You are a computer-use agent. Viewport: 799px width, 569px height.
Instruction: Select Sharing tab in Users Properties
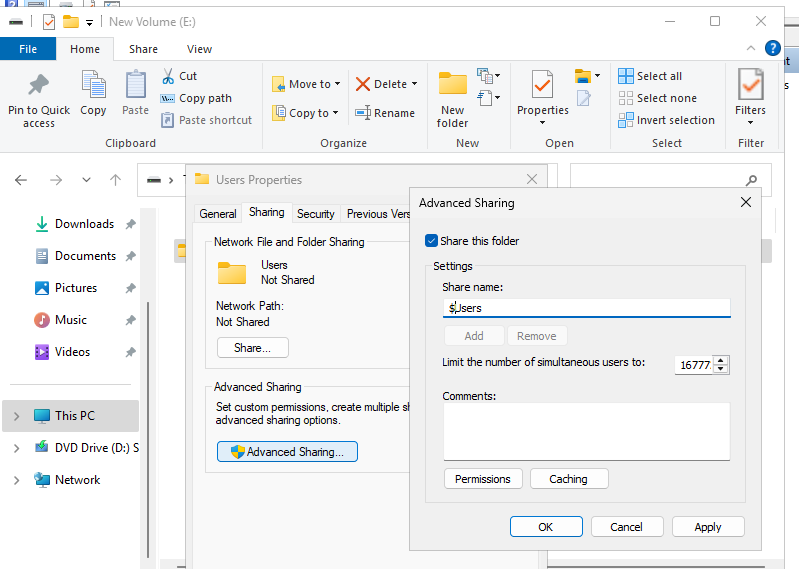coord(267,212)
